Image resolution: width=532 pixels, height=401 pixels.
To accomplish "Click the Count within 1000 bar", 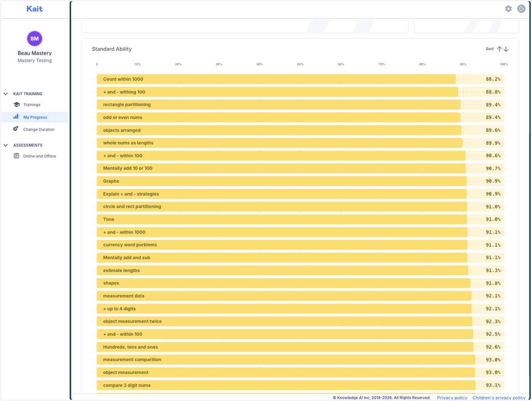I will 276,79.
